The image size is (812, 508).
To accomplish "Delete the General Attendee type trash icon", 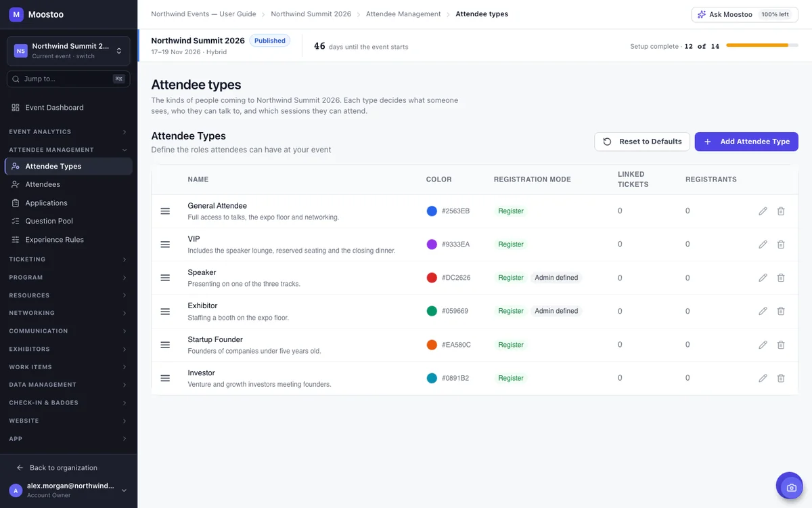I will (781, 211).
